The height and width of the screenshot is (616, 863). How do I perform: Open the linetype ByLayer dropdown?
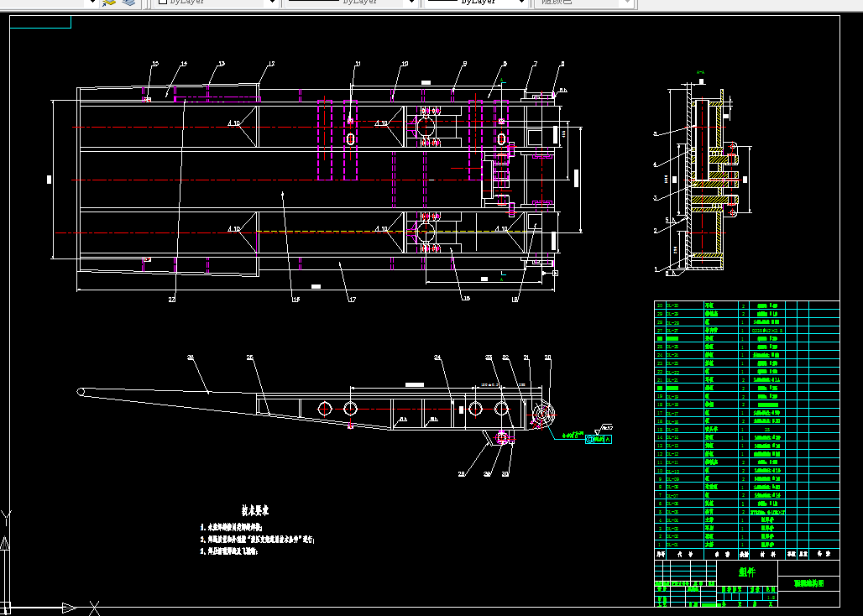[351, 3]
